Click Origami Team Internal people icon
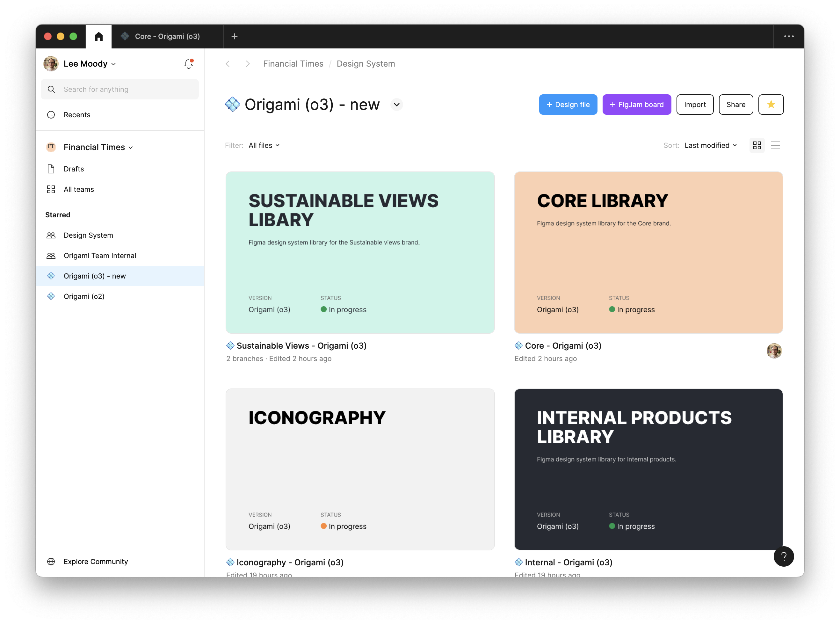 click(x=51, y=255)
